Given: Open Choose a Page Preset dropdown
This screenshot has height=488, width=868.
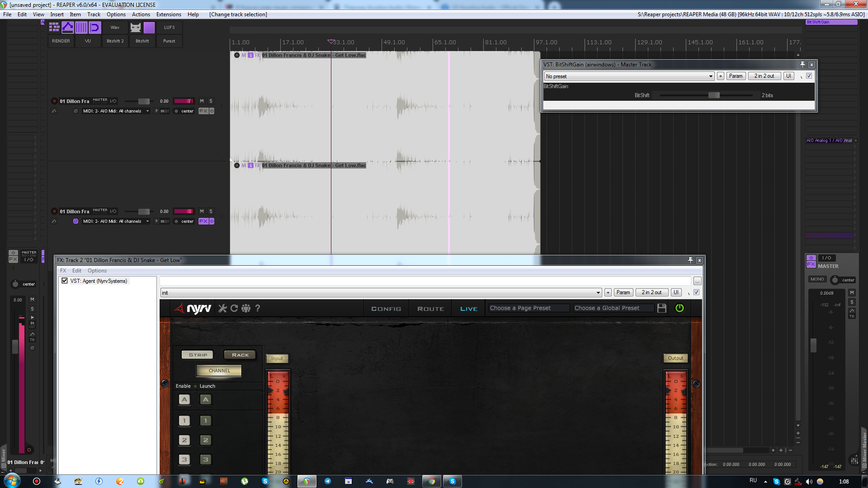Looking at the screenshot, I should click(x=529, y=308).
